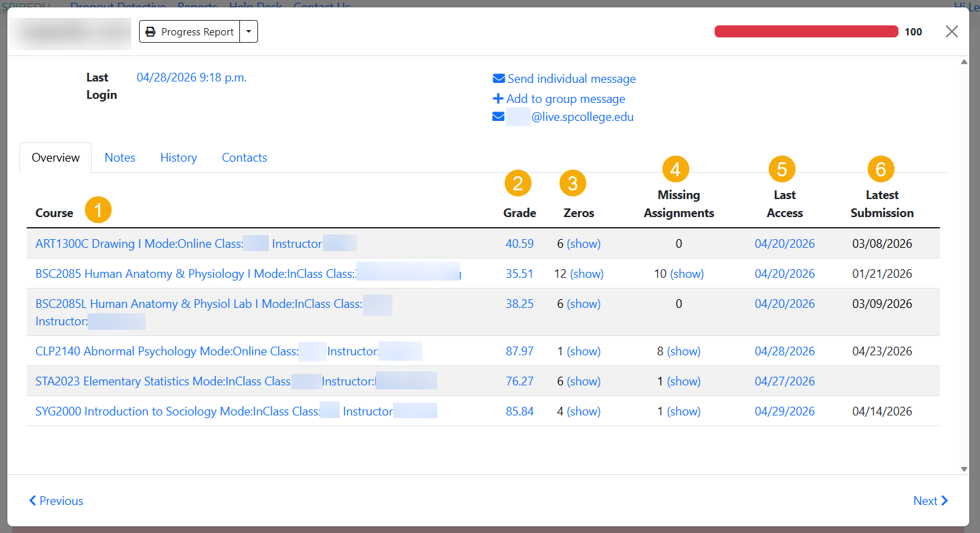
Task: Show the 6 zeros for ART1300C
Action: 584,244
